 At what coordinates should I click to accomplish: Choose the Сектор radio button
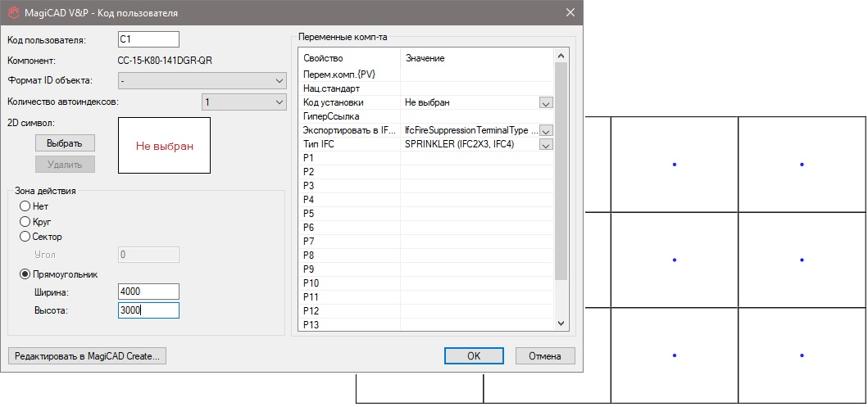(x=25, y=237)
